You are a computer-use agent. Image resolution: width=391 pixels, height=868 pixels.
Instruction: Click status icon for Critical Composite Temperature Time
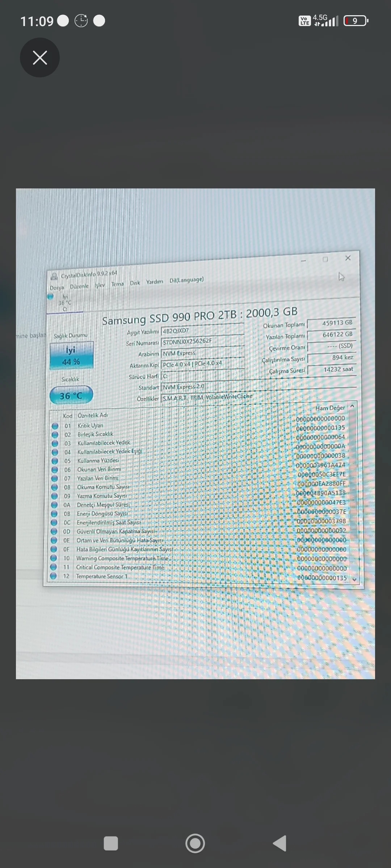click(53, 567)
